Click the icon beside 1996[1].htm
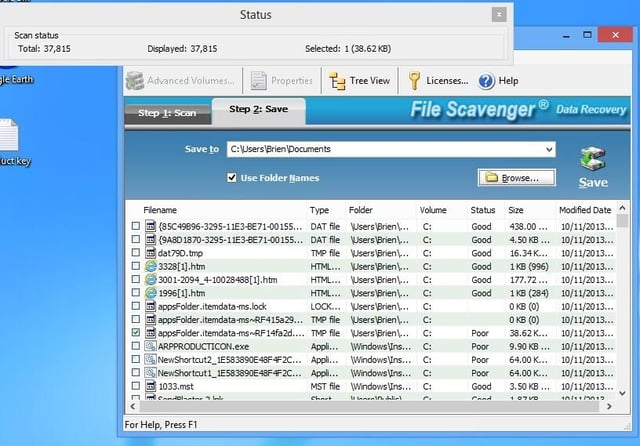 [151, 293]
